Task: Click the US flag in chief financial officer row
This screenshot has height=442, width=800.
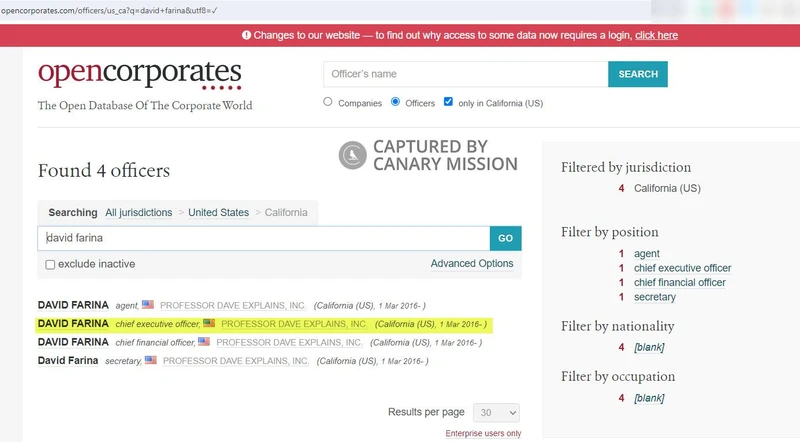Action: 204,342
